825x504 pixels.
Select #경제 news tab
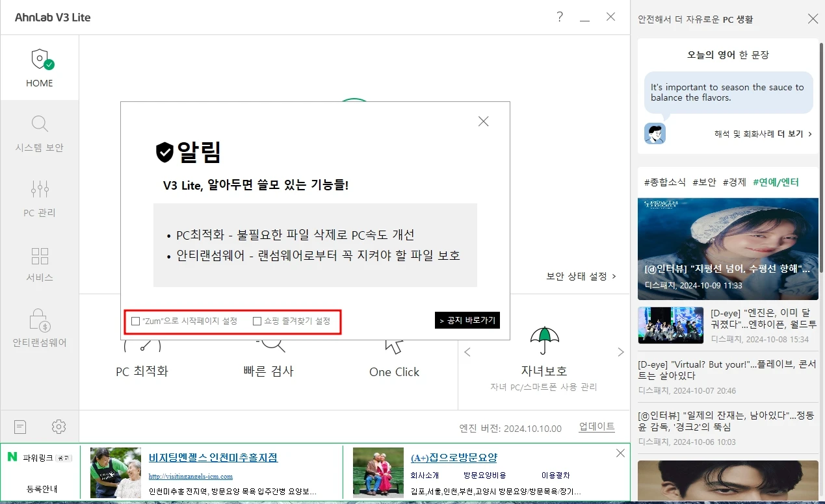click(734, 182)
